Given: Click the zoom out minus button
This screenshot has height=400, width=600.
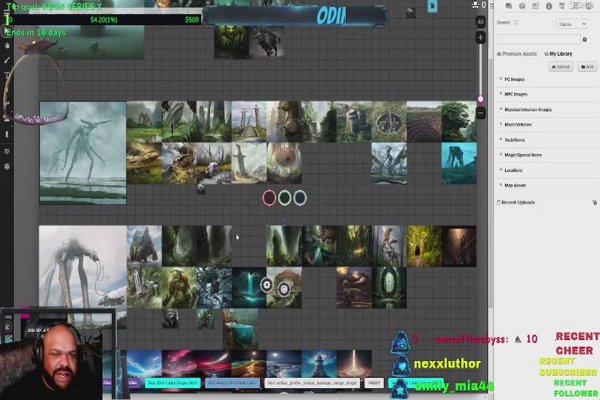Looking at the screenshot, I should pos(481,113).
